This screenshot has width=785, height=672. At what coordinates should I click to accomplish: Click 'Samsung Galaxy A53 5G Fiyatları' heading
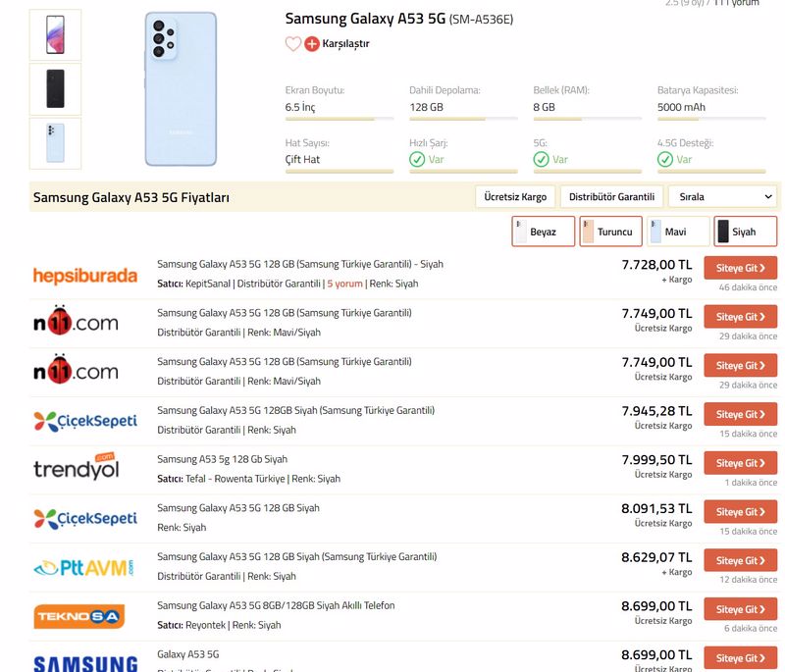pyautogui.click(x=131, y=197)
